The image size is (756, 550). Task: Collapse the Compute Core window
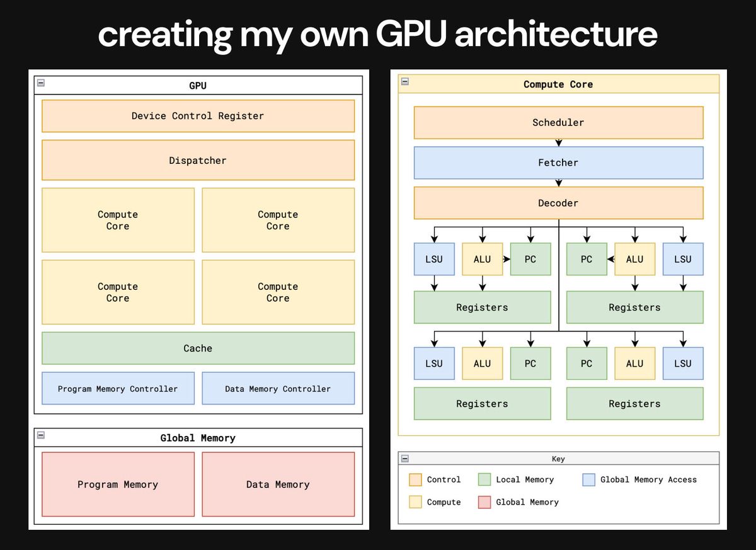pos(405,81)
